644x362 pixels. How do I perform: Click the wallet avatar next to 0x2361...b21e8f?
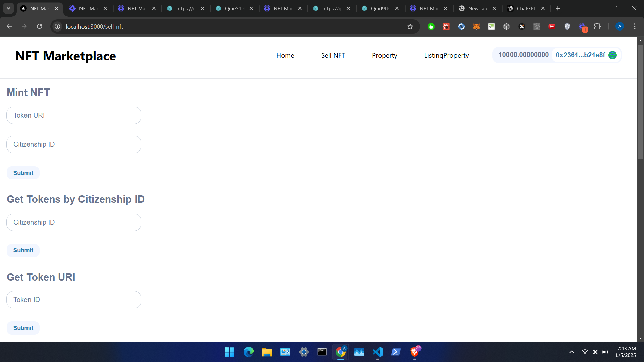tap(612, 55)
